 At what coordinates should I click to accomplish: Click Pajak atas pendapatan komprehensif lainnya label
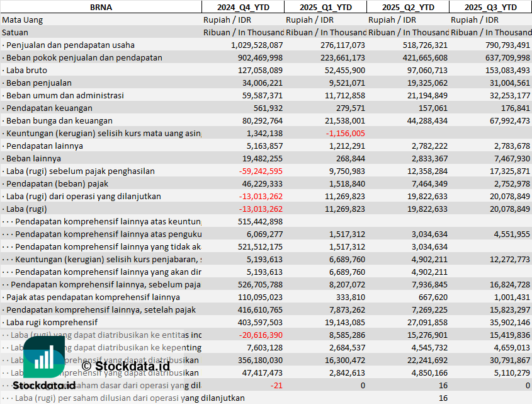(93, 297)
